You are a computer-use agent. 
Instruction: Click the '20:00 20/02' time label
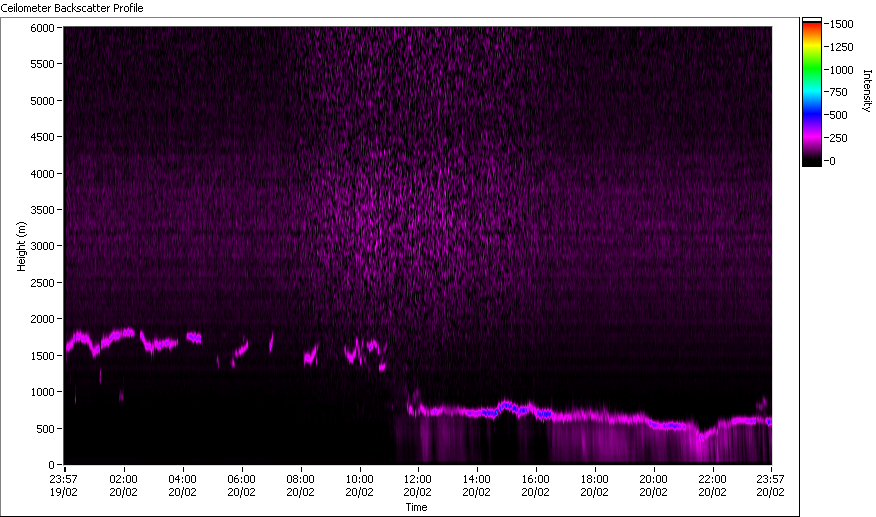654,485
